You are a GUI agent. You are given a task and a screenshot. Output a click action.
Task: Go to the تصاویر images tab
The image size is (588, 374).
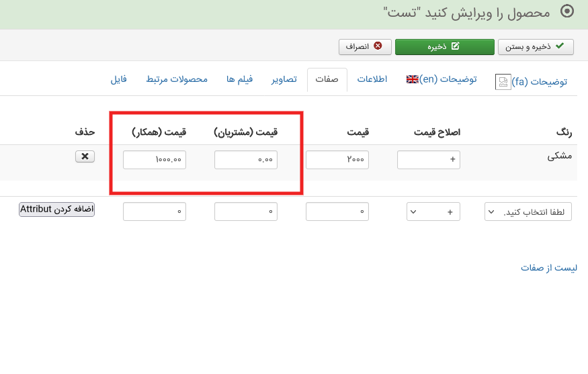284,79
